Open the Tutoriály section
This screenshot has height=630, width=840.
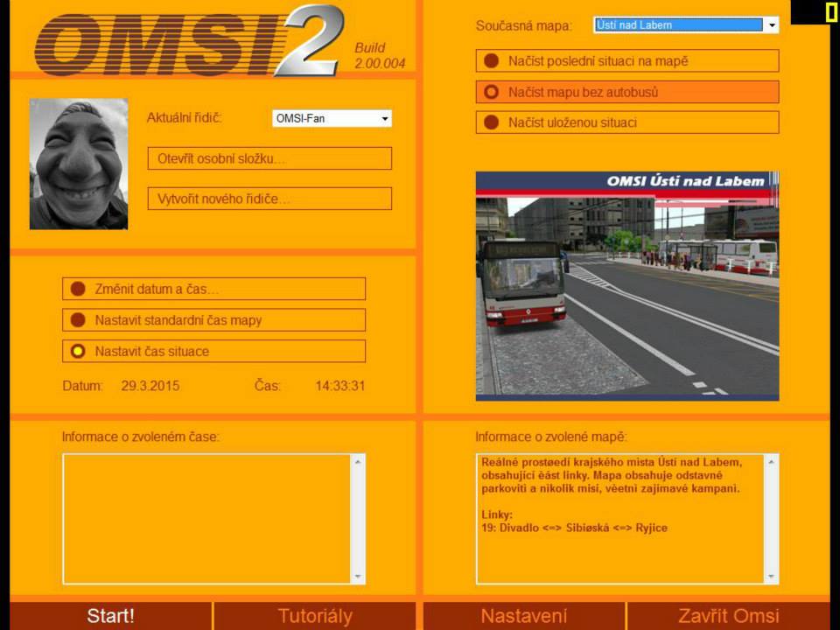coord(315,616)
